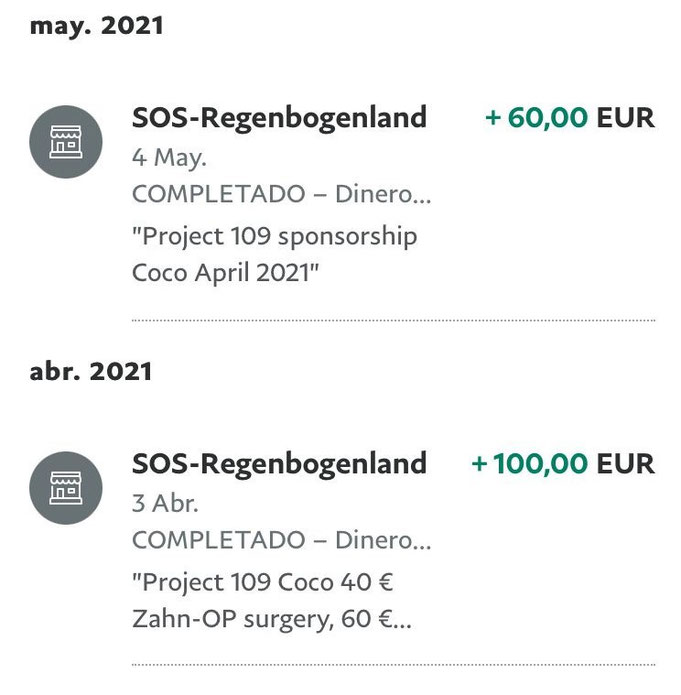Expand truncated COMPLETADO status on May payment
Viewport: 681px width, 695px height.
[x=282, y=194]
